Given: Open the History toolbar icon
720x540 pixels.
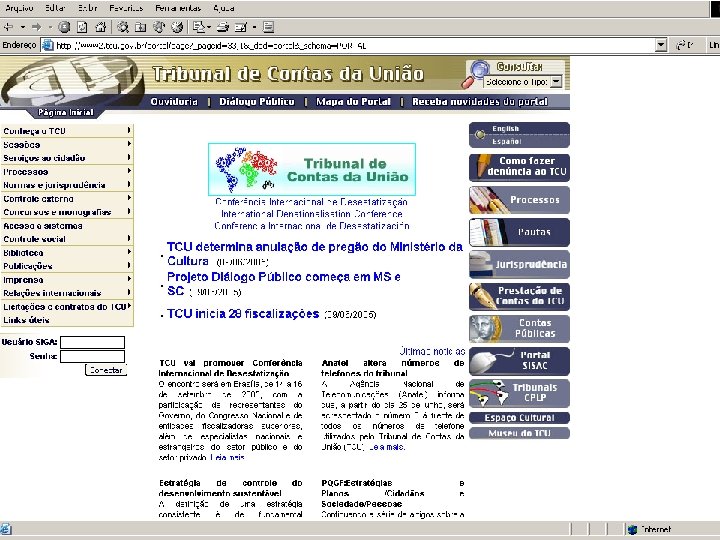Looking at the screenshot, I should click(177, 27).
